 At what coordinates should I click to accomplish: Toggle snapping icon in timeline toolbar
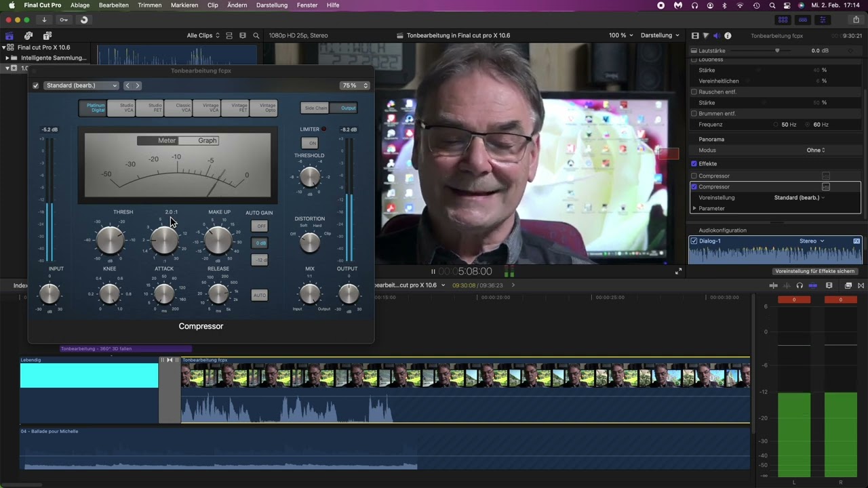(x=813, y=285)
